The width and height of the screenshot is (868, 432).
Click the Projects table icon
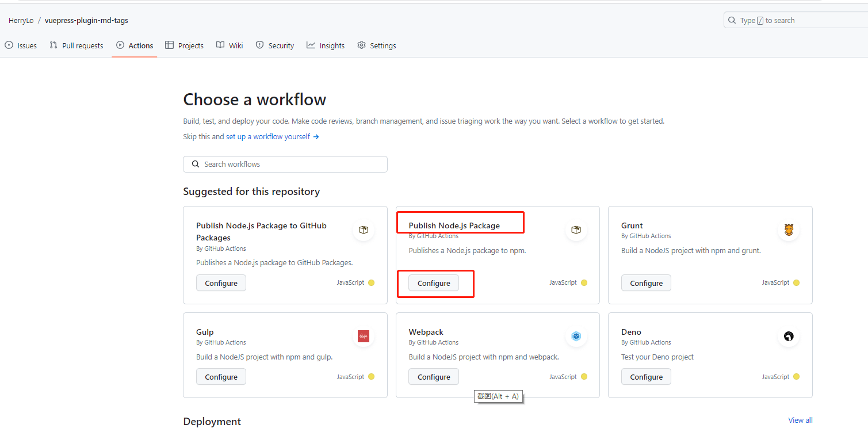(169, 45)
